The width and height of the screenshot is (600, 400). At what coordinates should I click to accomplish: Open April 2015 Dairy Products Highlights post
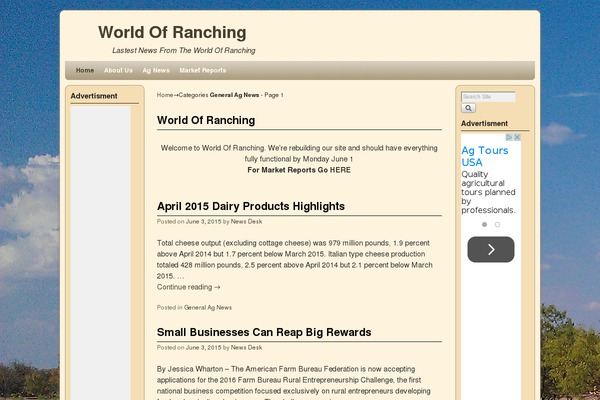251,206
